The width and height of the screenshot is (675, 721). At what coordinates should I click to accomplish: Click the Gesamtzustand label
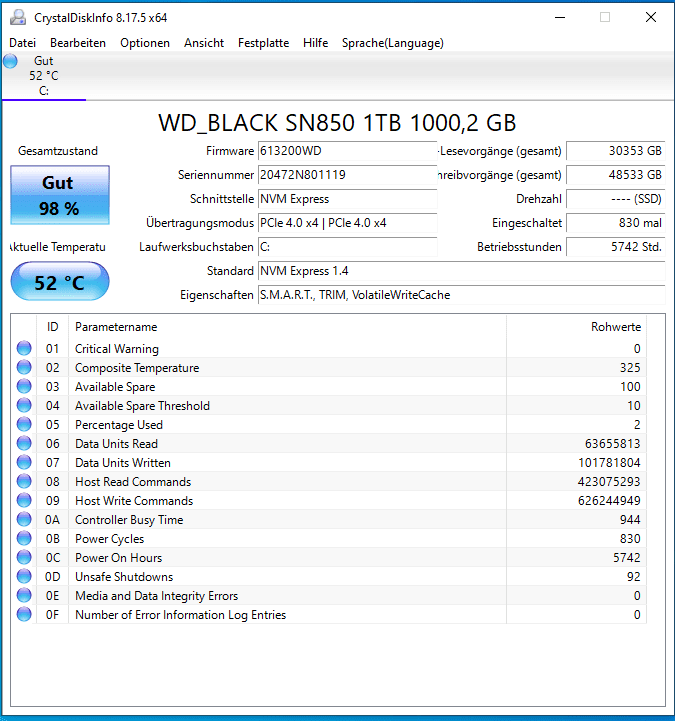coord(58,151)
